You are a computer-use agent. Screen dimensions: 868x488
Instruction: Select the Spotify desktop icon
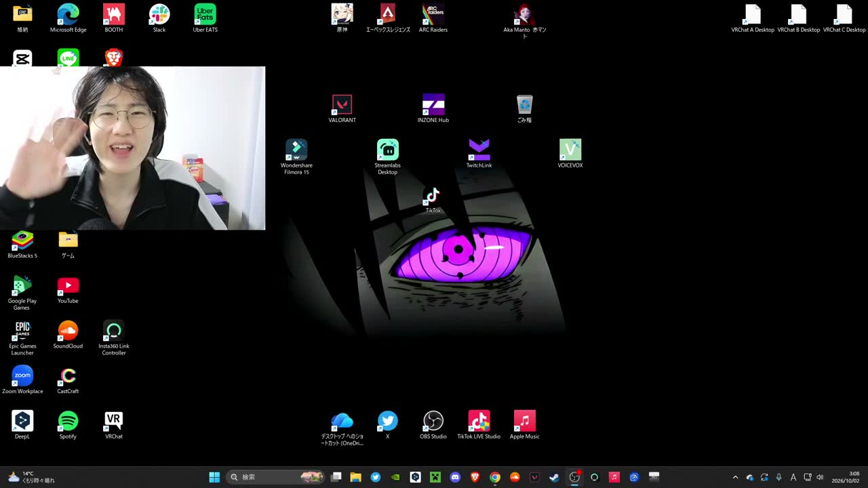[68, 424]
